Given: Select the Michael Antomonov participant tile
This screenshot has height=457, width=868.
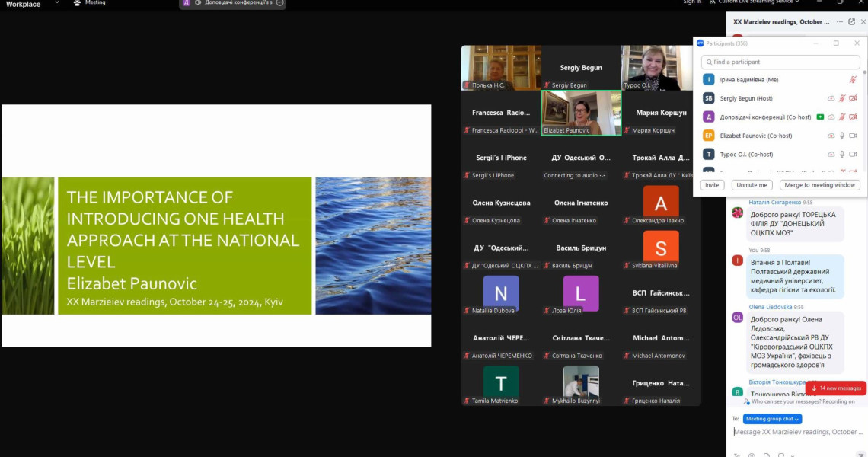Looking at the screenshot, I should pyautogui.click(x=661, y=338).
